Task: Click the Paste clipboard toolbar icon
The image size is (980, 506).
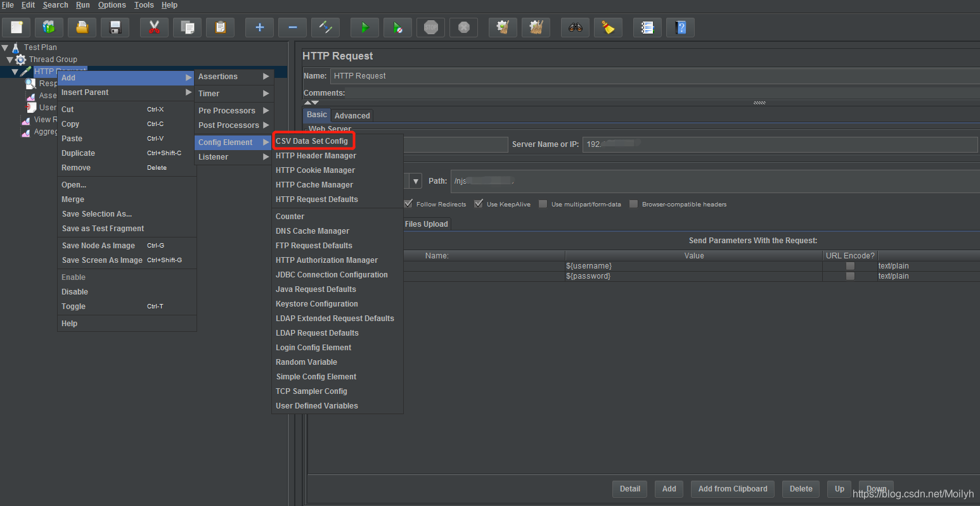Action: tap(220, 27)
